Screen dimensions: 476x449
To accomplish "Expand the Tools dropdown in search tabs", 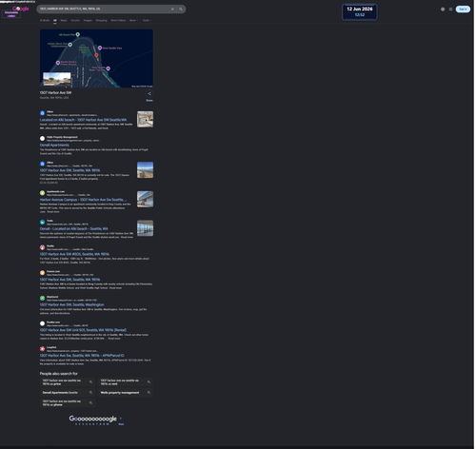I will [147, 20].
